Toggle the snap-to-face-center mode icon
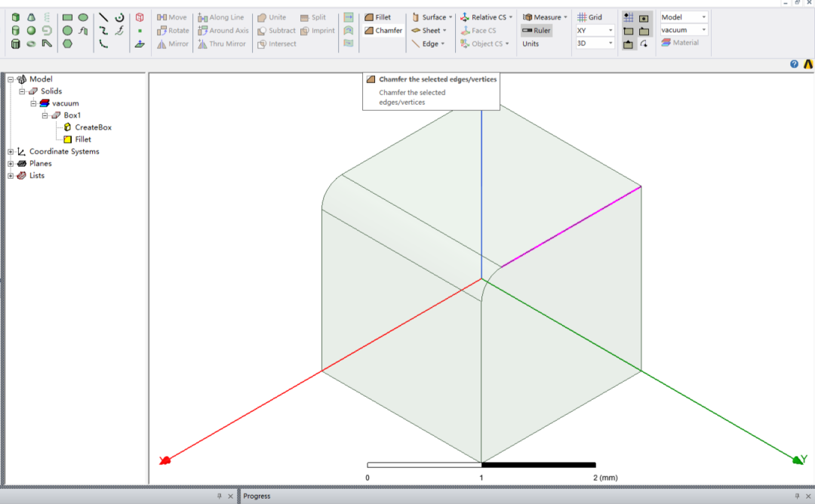Image resolution: width=815 pixels, height=504 pixels. (x=644, y=17)
